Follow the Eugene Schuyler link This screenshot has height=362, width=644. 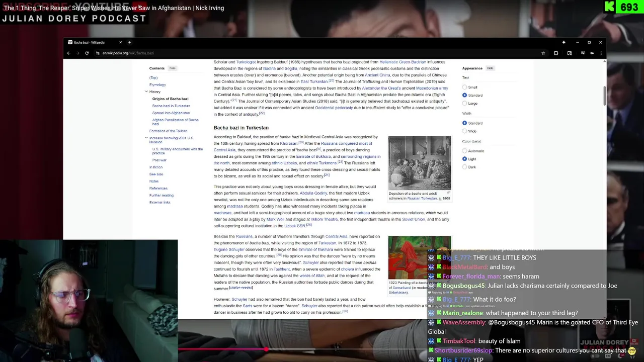(229, 249)
